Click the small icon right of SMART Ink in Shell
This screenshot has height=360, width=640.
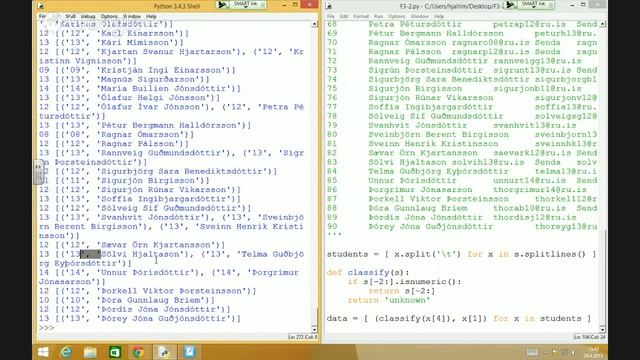tap(262, 5)
